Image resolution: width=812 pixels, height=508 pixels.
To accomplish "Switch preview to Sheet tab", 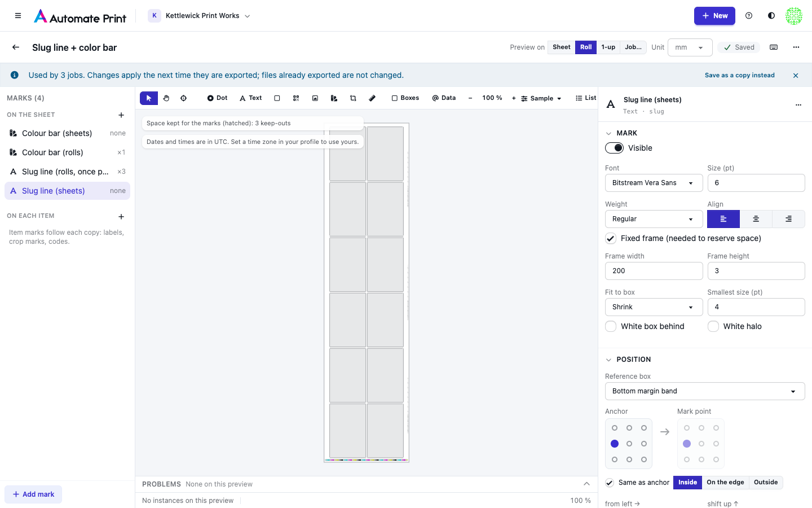I will 561,47.
